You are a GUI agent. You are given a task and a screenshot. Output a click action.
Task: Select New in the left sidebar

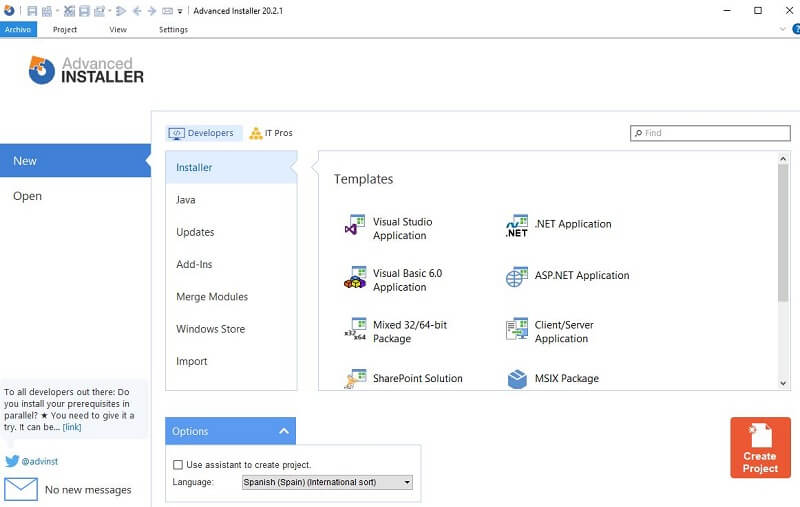point(75,161)
